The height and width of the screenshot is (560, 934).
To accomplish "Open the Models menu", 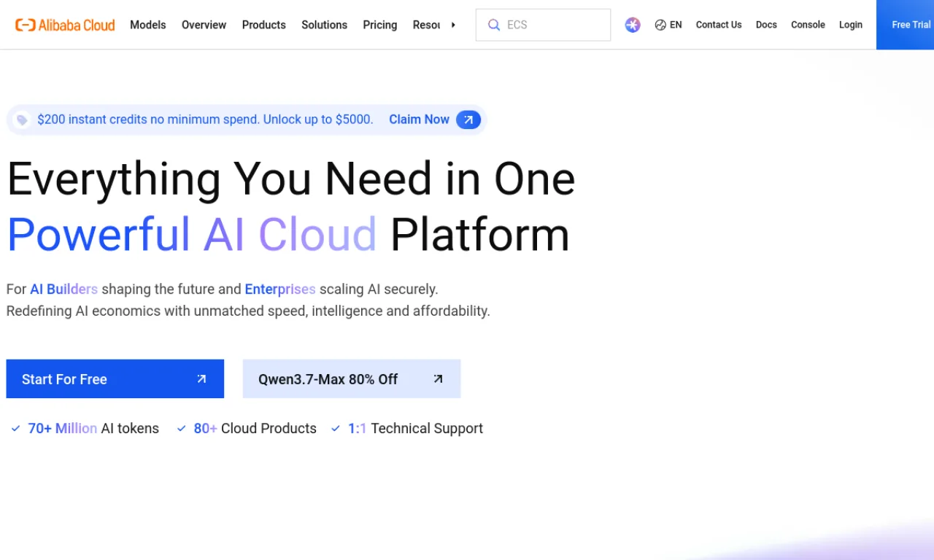I will click(x=148, y=25).
